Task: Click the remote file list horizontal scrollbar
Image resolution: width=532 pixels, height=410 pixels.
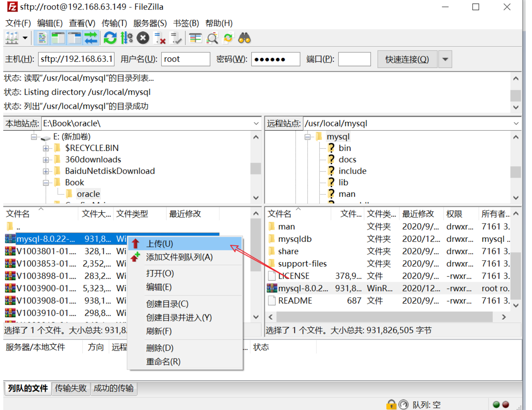Action: click(x=384, y=317)
